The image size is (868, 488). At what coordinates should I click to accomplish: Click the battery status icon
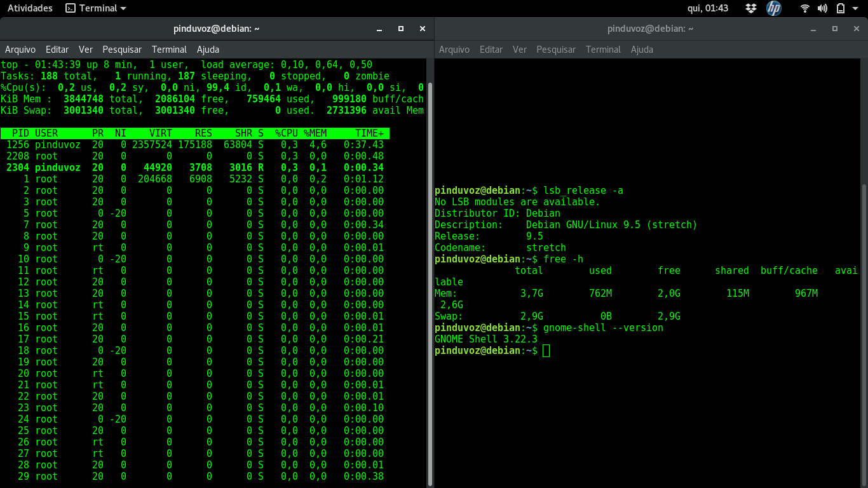(x=840, y=8)
